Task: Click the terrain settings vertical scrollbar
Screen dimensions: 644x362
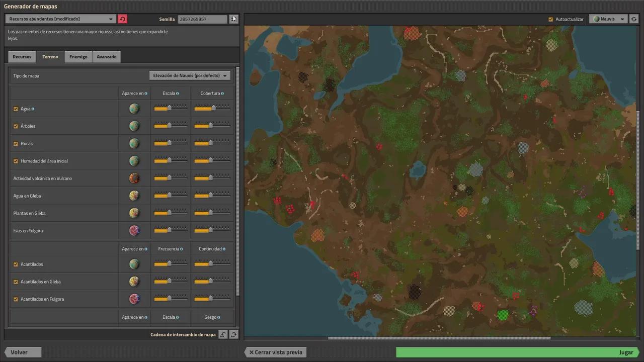Action: click(x=237, y=181)
